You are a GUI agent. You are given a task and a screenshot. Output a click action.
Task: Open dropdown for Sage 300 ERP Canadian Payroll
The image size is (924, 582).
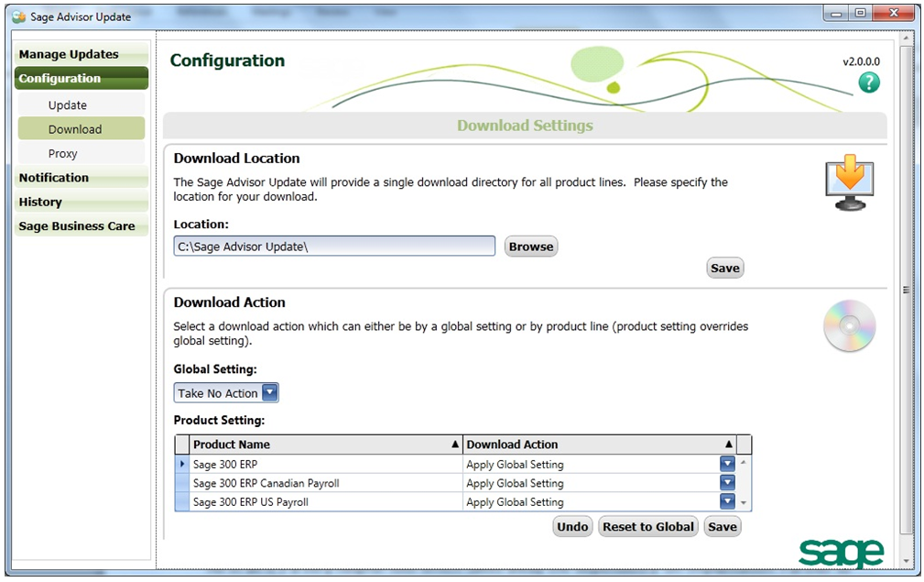[x=727, y=483]
